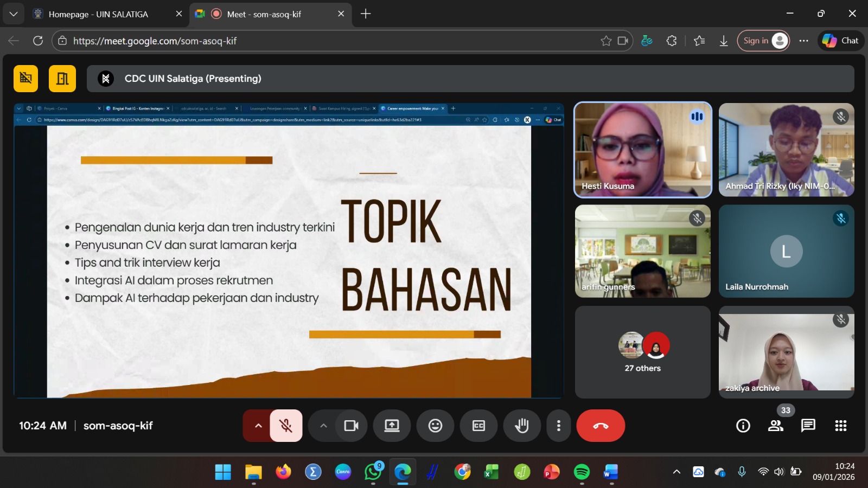Click the share screen present button
868x488 pixels.
(x=392, y=426)
